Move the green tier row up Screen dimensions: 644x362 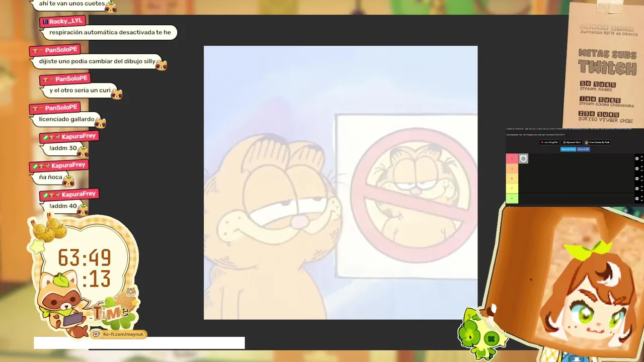pos(642,197)
